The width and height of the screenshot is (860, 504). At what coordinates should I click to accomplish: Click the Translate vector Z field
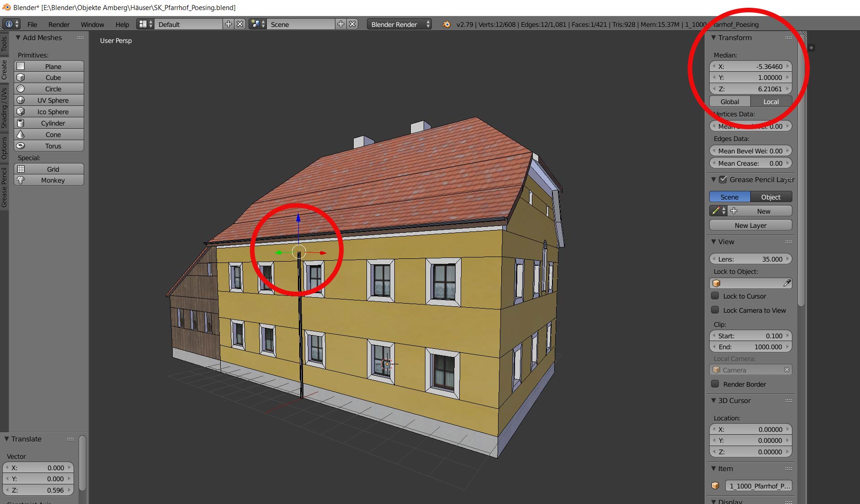click(x=38, y=490)
